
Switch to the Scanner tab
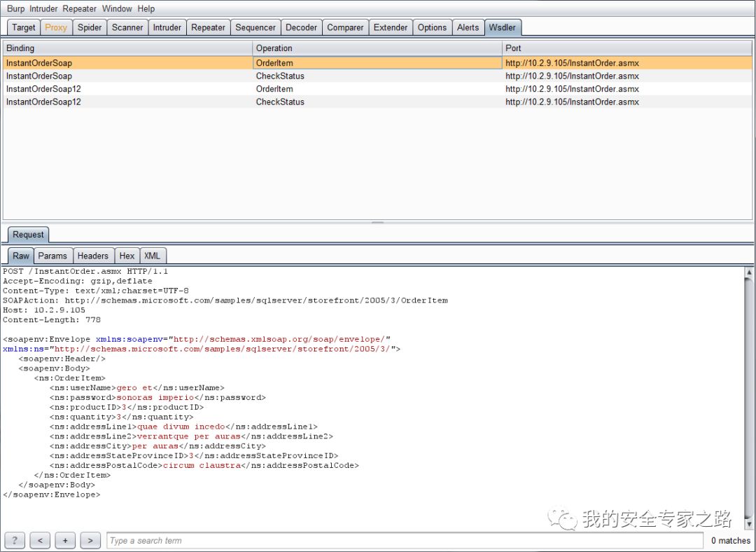tap(127, 27)
